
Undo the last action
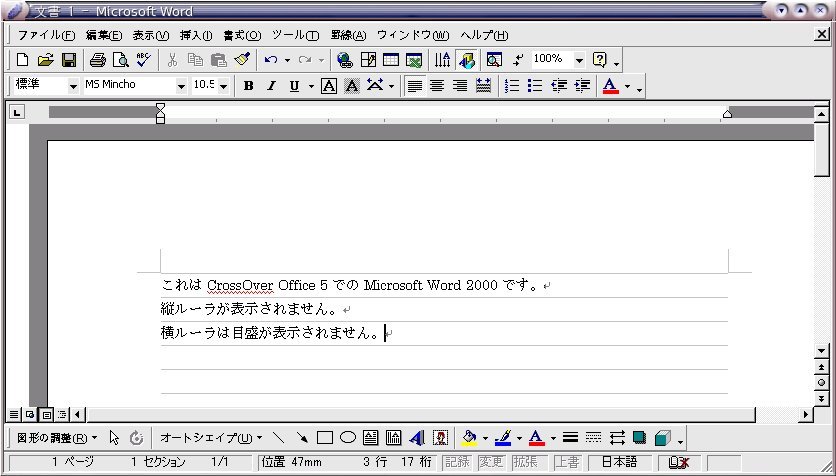click(271, 60)
